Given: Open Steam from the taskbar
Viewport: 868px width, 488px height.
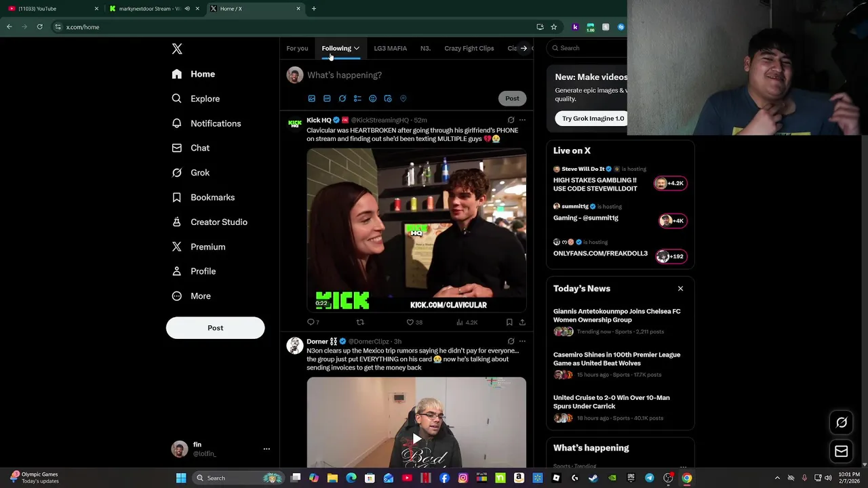Looking at the screenshot, I should (x=593, y=479).
